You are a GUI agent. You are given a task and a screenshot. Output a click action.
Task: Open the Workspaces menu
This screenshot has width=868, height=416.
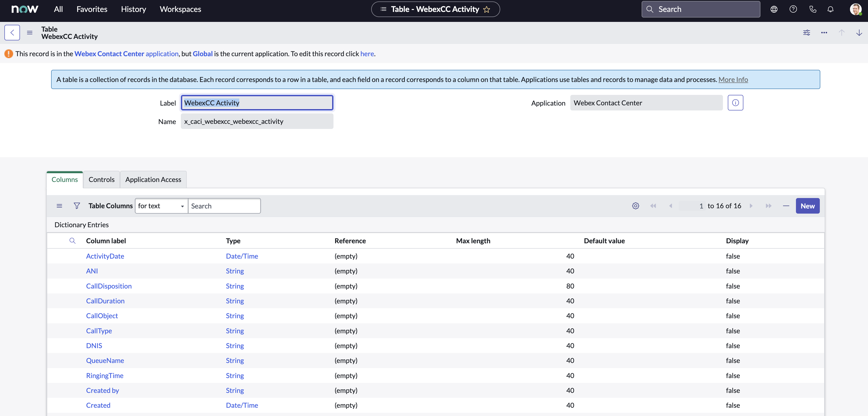click(180, 9)
